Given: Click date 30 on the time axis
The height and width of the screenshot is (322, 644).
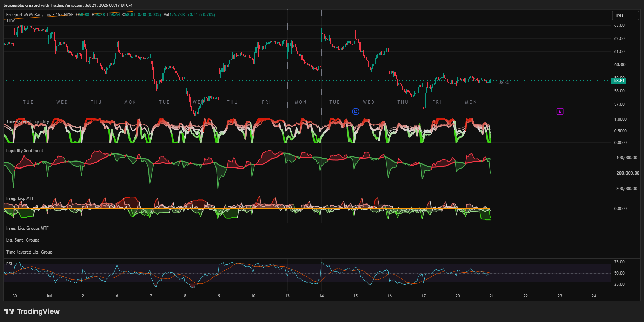Looking at the screenshot, I should click(x=15, y=296).
